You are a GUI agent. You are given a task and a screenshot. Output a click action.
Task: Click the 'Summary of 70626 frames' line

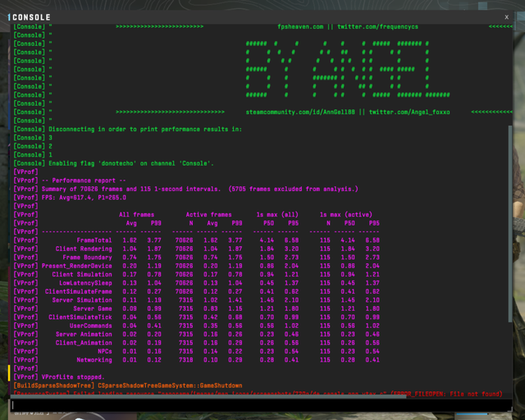coord(200,189)
